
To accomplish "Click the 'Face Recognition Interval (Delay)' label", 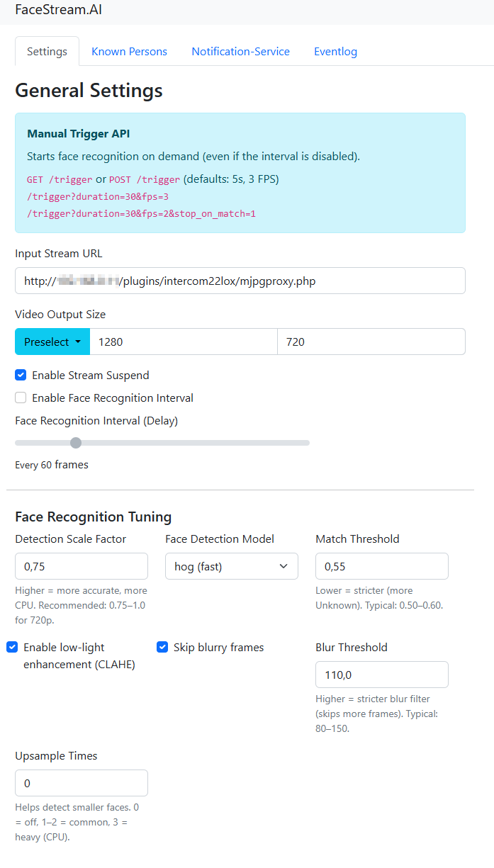I will click(96, 420).
